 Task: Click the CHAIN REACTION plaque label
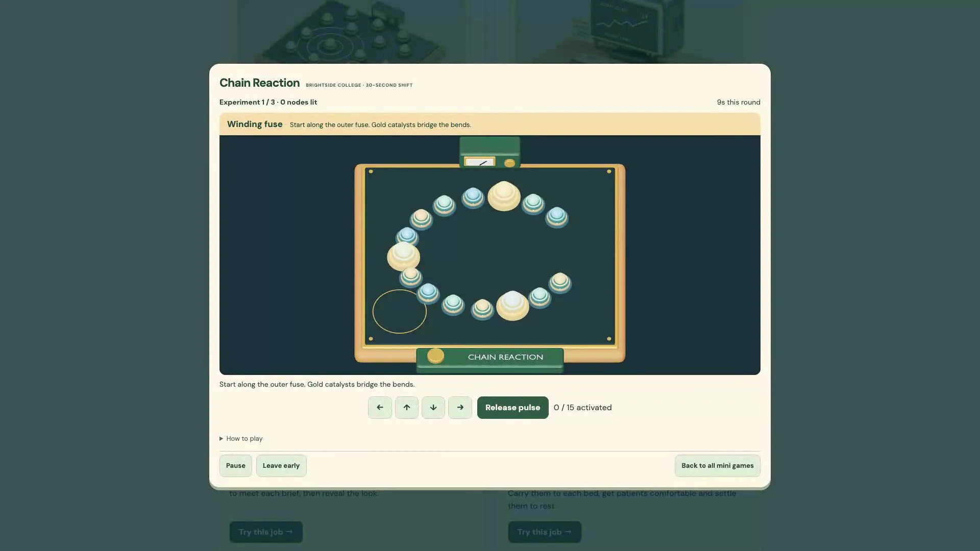pyautogui.click(x=505, y=357)
